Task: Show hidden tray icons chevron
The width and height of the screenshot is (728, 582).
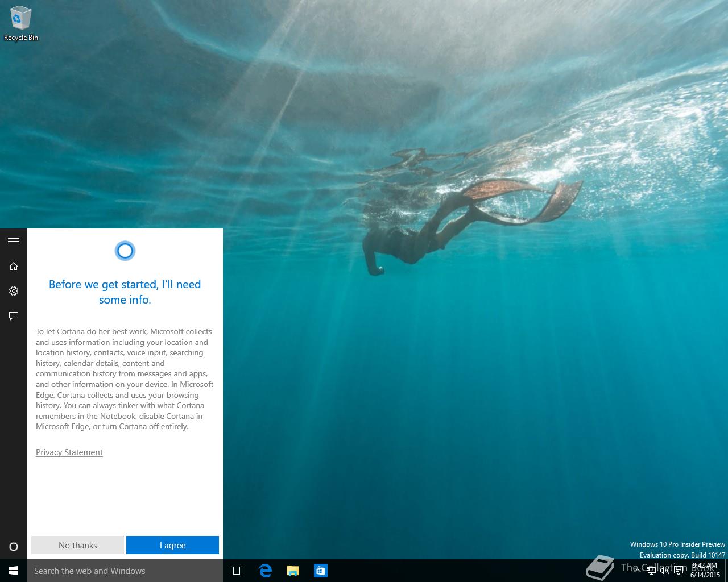Action: click(x=638, y=571)
